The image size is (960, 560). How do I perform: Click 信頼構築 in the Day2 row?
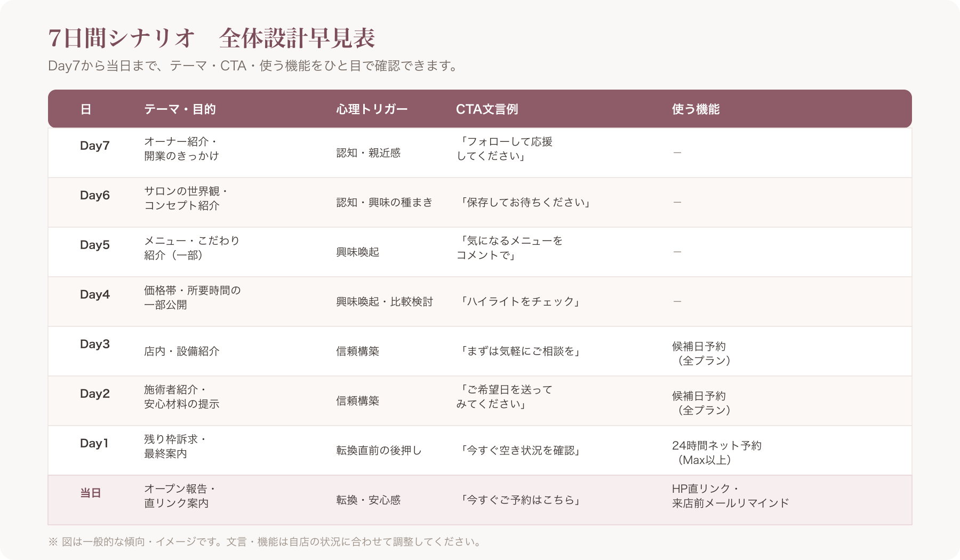point(357,401)
